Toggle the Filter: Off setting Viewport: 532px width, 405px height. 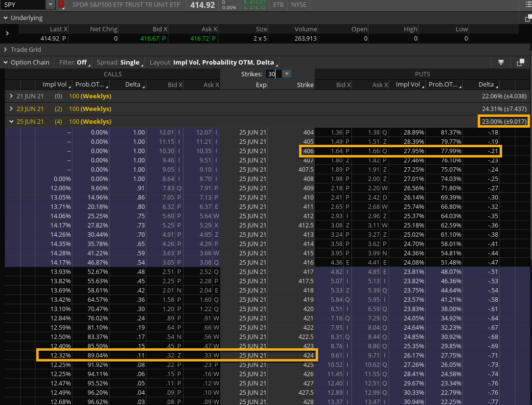pos(74,63)
